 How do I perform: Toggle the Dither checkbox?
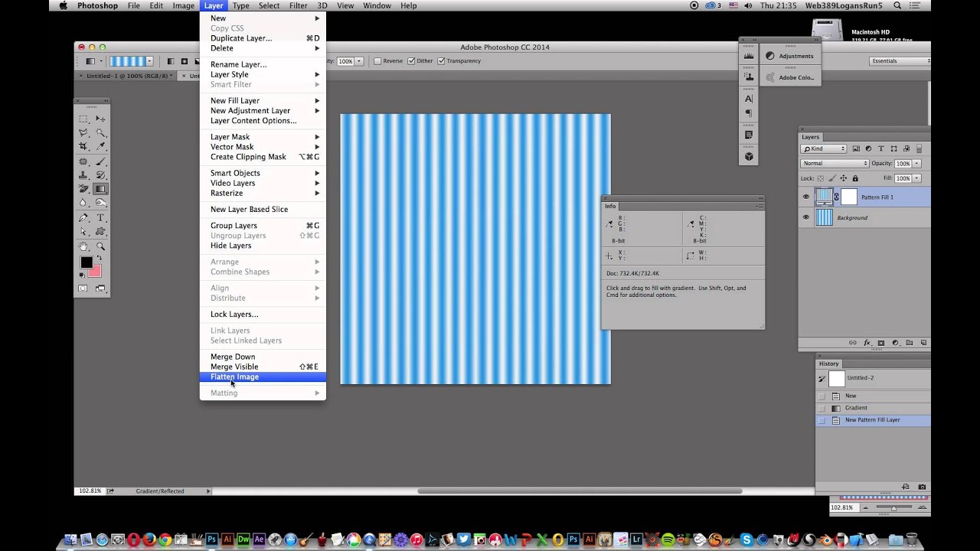411,61
